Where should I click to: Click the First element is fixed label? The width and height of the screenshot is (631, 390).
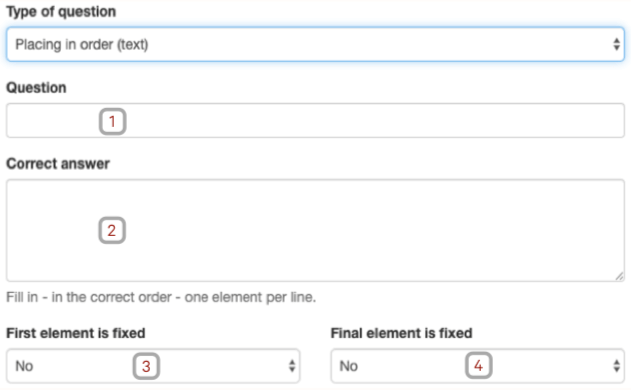(x=76, y=333)
